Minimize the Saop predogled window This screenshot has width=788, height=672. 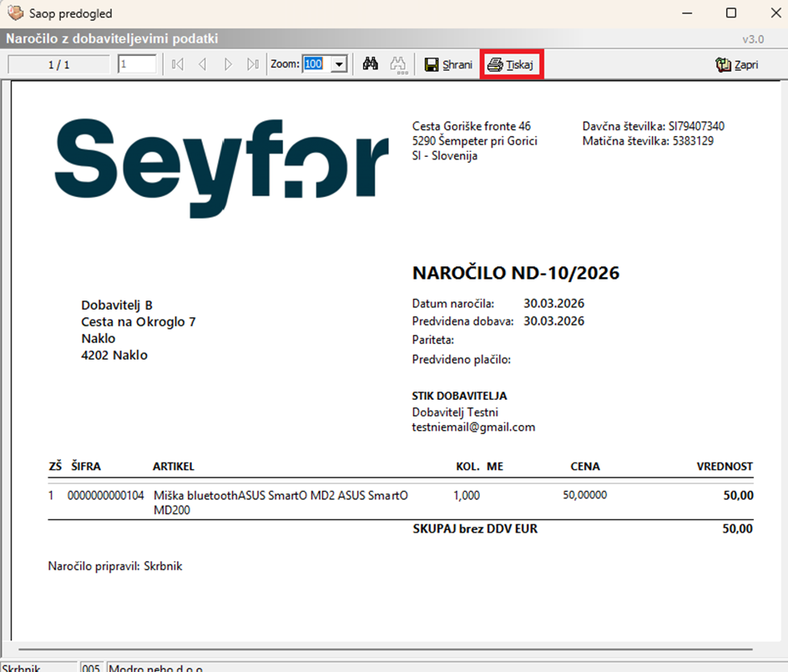[x=687, y=13]
